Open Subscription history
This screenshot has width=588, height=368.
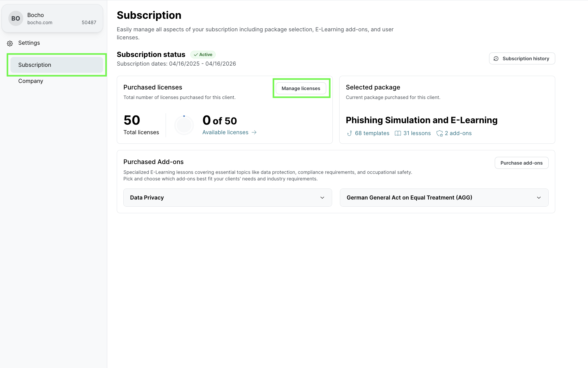point(522,59)
